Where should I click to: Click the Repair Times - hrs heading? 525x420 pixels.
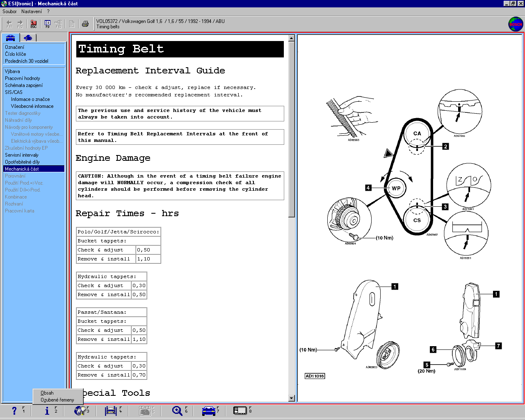[127, 213]
